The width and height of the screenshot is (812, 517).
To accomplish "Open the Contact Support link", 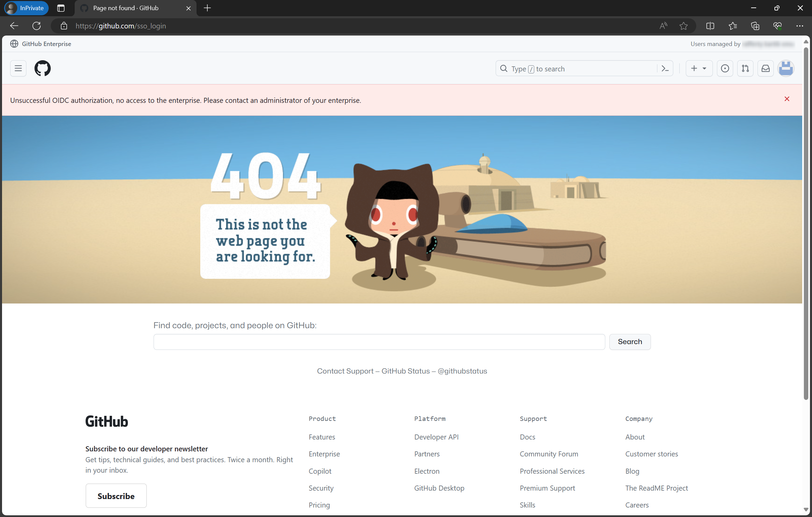I will tap(345, 371).
